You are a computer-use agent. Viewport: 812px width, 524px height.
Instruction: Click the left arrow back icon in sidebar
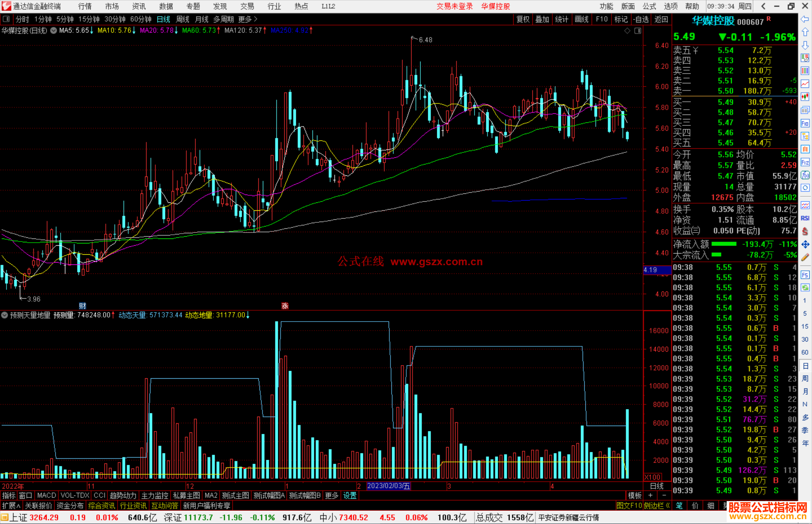pos(805,19)
